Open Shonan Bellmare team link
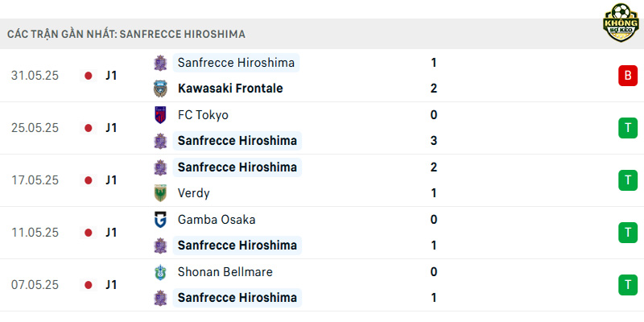Image resolution: width=644 pixels, height=322 pixels. coord(225,272)
